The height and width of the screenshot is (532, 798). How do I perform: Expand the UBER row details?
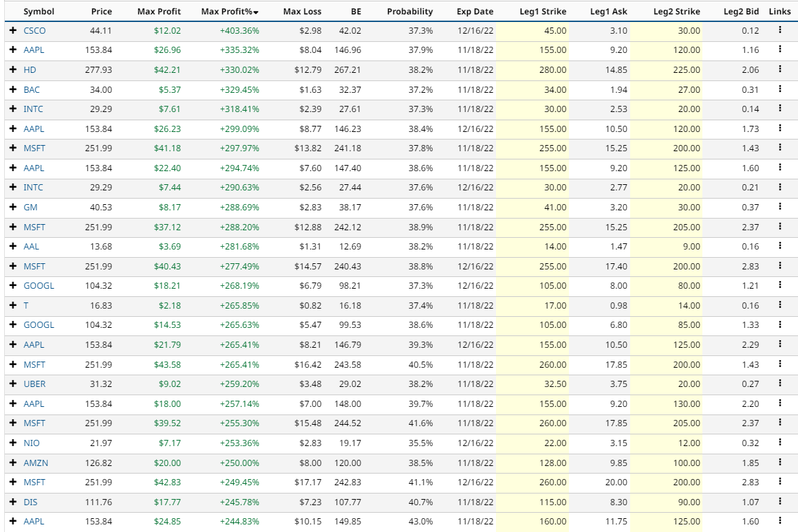click(x=12, y=384)
